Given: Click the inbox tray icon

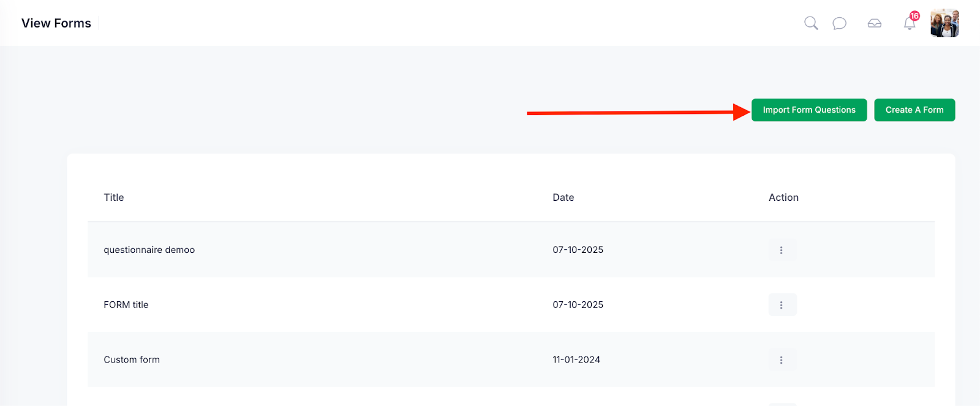Looking at the screenshot, I should [875, 23].
